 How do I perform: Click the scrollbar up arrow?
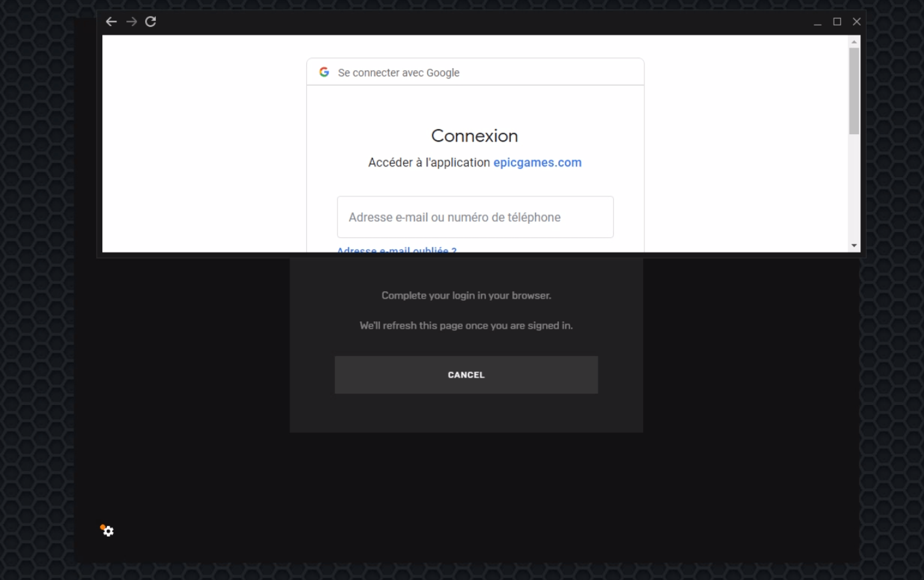tap(854, 42)
